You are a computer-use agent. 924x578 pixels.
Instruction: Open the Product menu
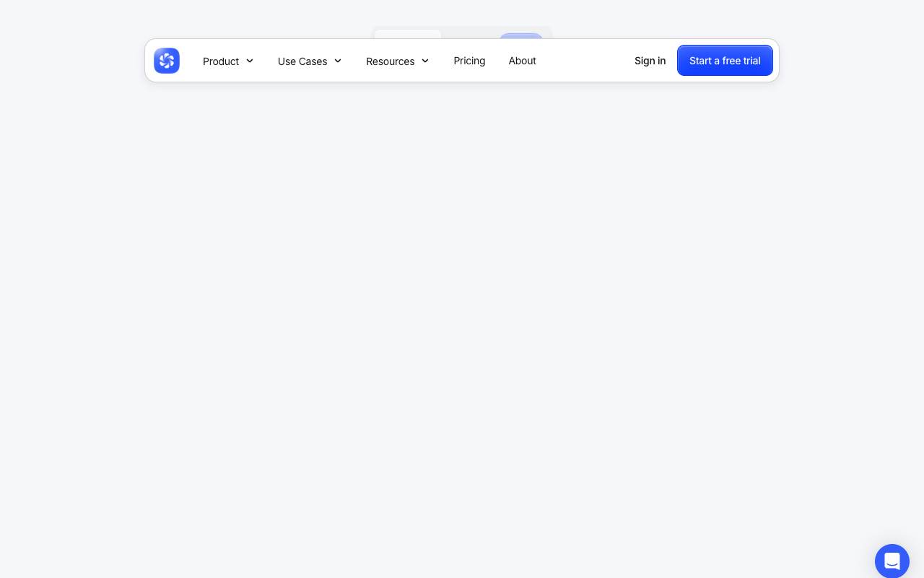click(228, 61)
